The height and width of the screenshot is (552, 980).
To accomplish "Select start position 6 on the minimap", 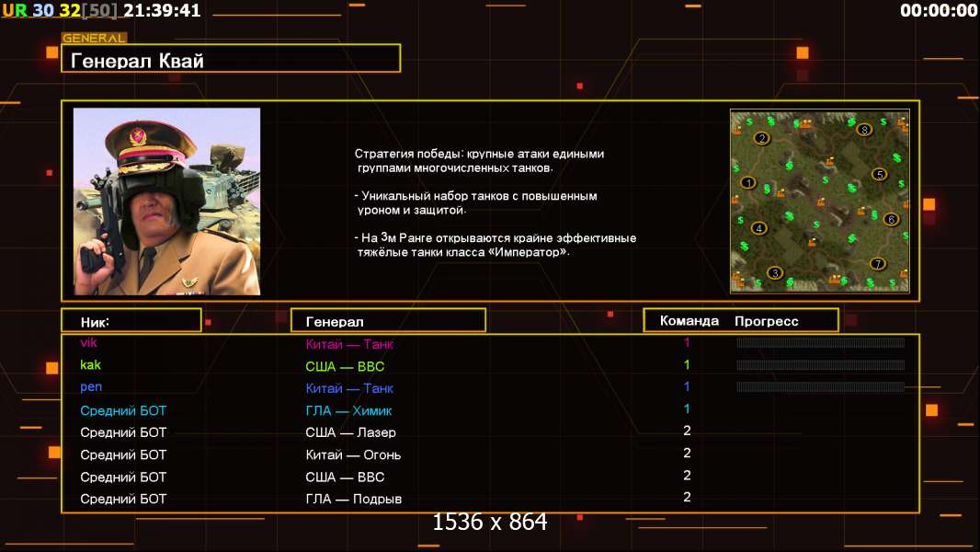I will pyautogui.click(x=891, y=219).
